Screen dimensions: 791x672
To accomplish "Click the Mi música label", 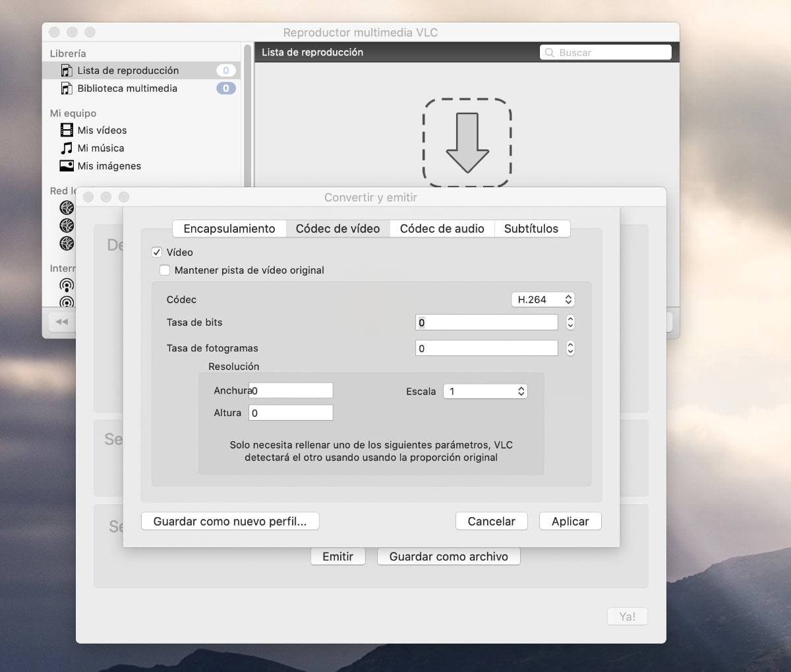I will (x=101, y=148).
